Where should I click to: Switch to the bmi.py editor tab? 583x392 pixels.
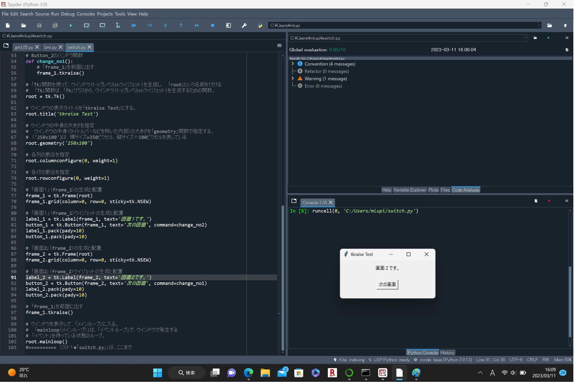pos(50,47)
